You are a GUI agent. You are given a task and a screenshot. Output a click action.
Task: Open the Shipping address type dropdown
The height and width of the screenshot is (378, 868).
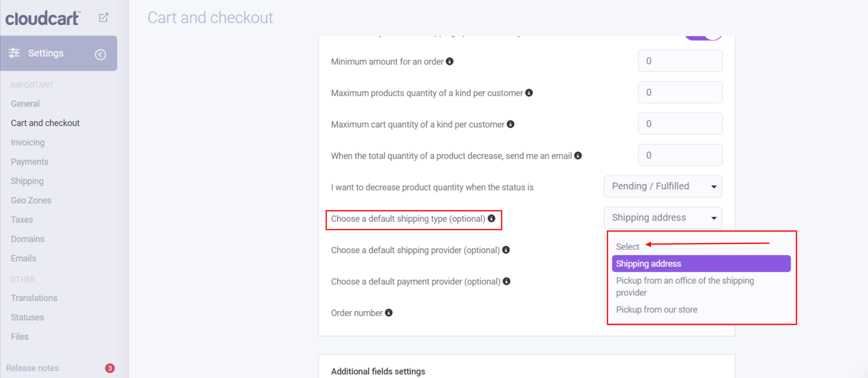pyautogui.click(x=663, y=218)
